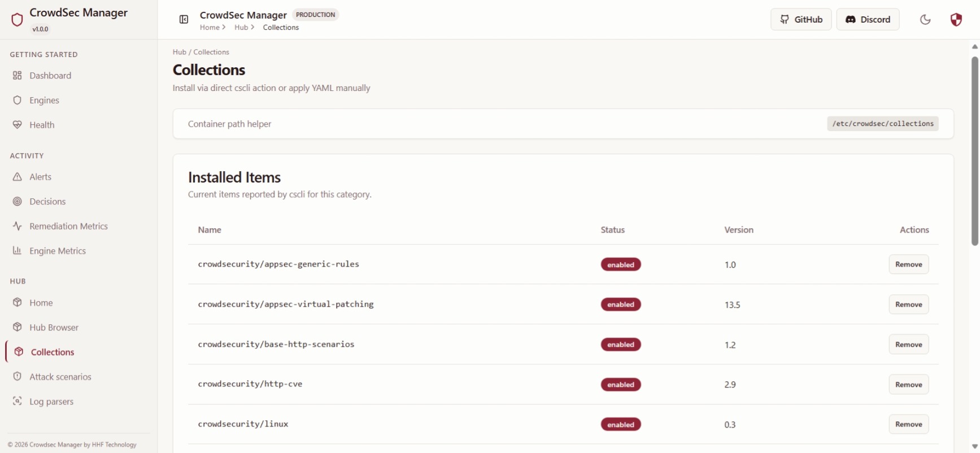Click Container path helper label
Screen dimensions: 980x453
click(229, 124)
